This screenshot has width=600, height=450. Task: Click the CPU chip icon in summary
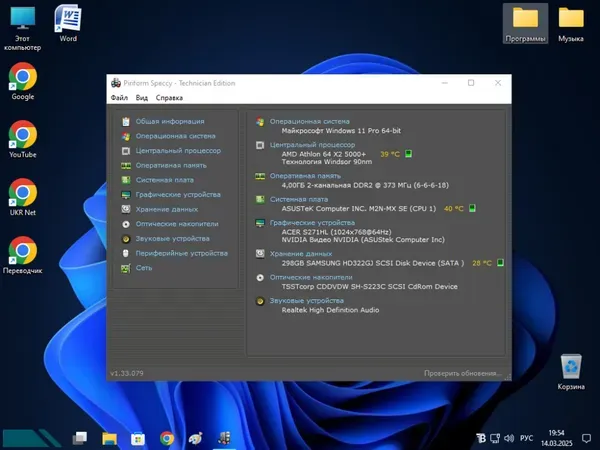tap(260, 145)
